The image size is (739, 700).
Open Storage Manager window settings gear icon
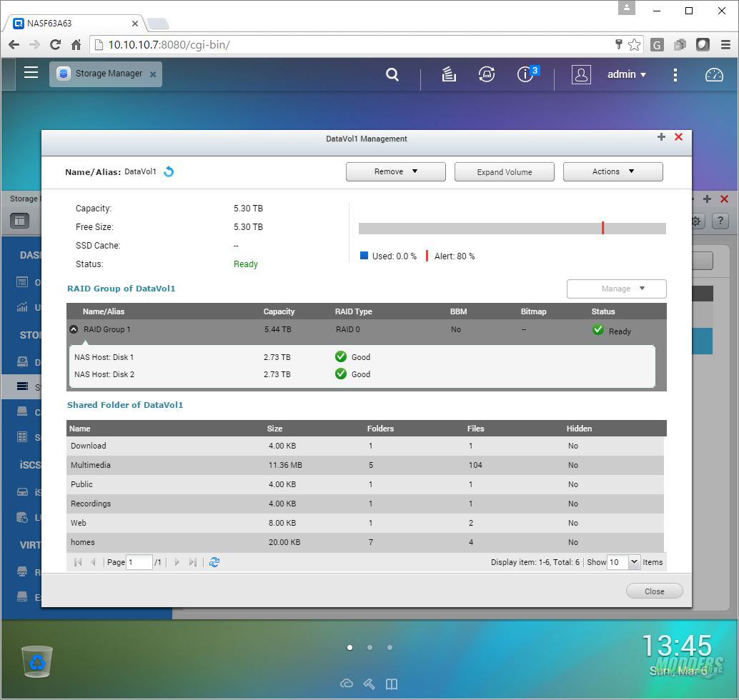(x=697, y=221)
